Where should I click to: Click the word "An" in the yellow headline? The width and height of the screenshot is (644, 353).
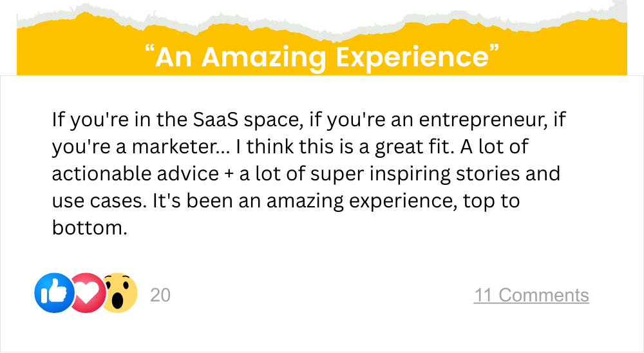(x=173, y=57)
